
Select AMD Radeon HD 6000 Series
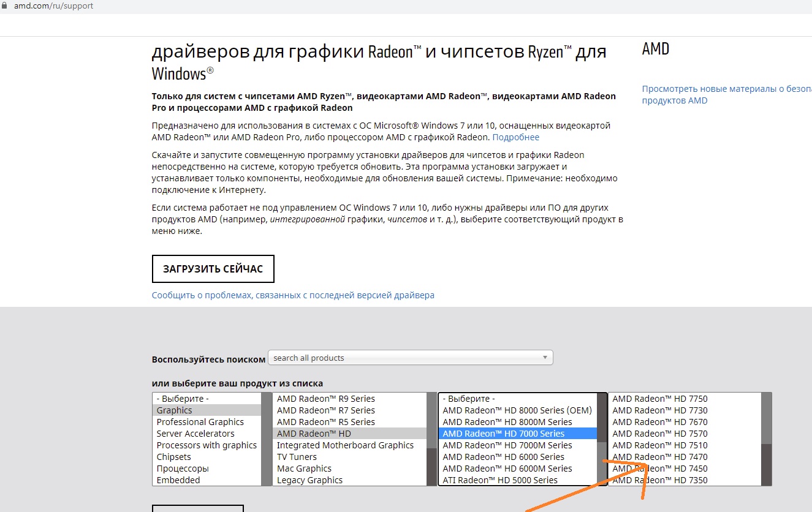518,457
